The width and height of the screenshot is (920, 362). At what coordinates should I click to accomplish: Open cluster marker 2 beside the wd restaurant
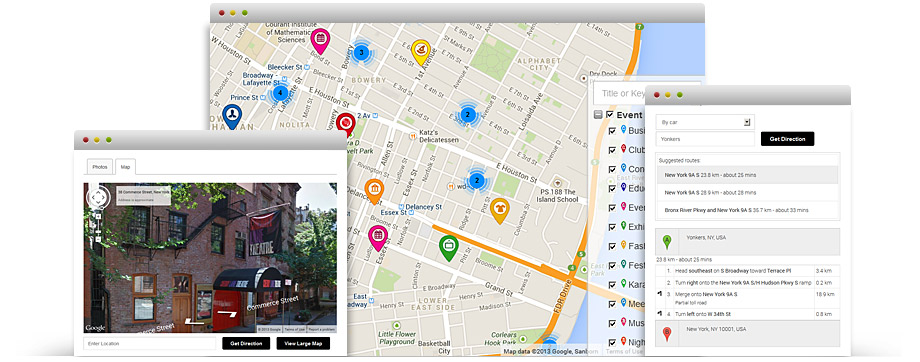point(477,181)
